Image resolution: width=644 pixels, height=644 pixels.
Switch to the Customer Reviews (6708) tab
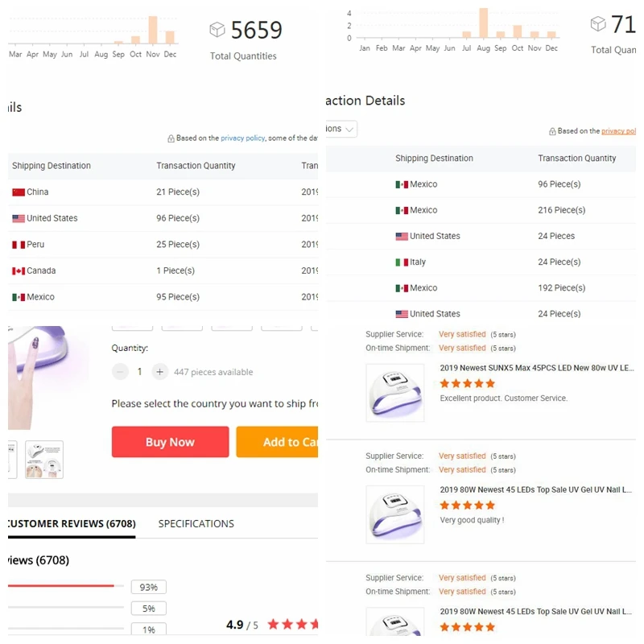69,524
